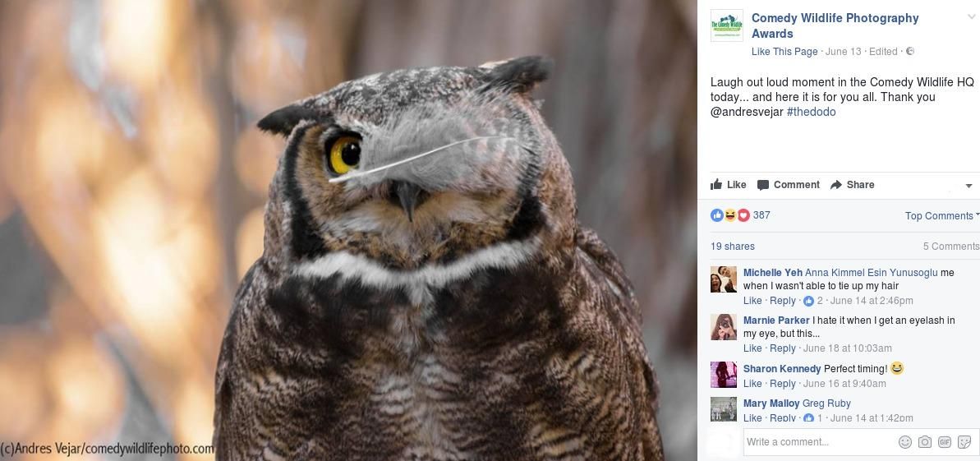Reply to Marnie Parker's comment

point(783,348)
